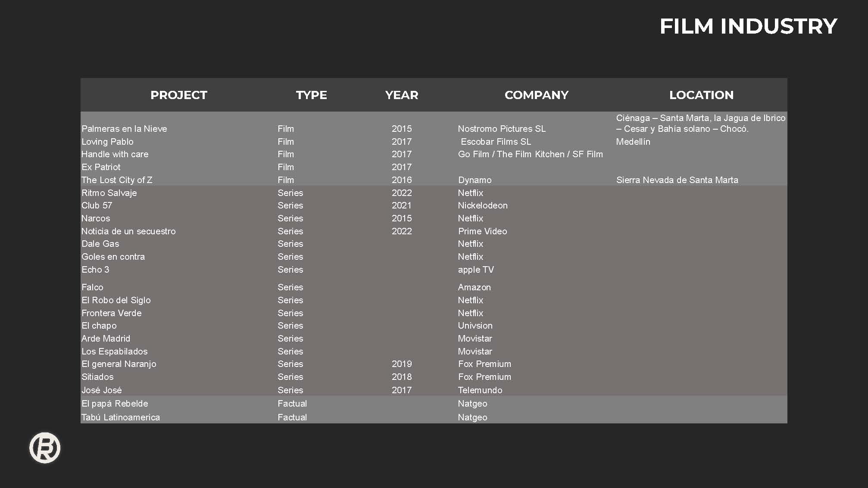
Task: Click the circular R logo icon
Action: pos(45,448)
